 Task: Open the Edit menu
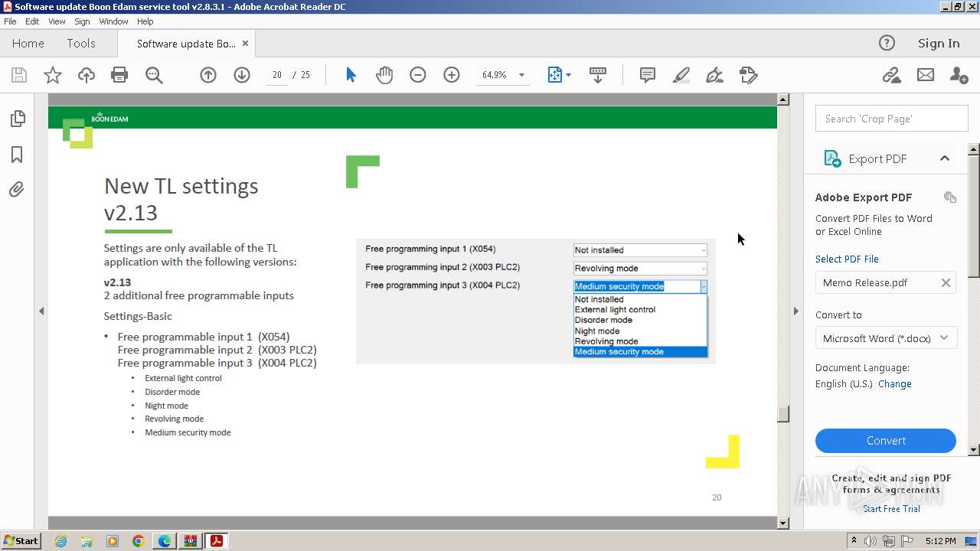(32, 21)
